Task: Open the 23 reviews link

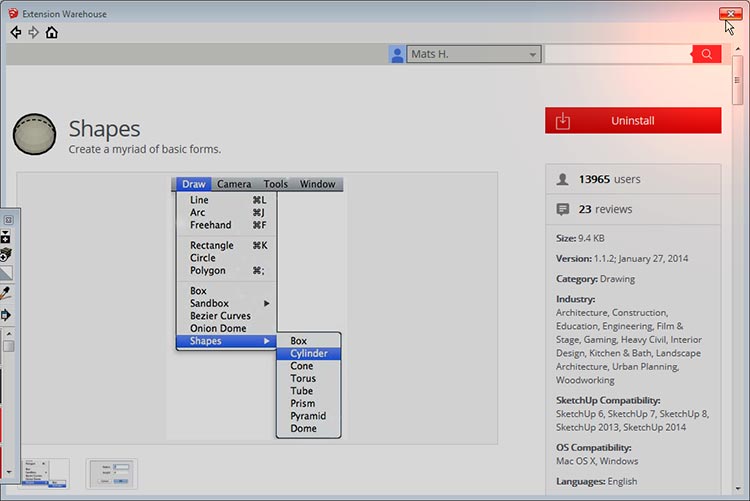Action: pyautogui.click(x=605, y=209)
